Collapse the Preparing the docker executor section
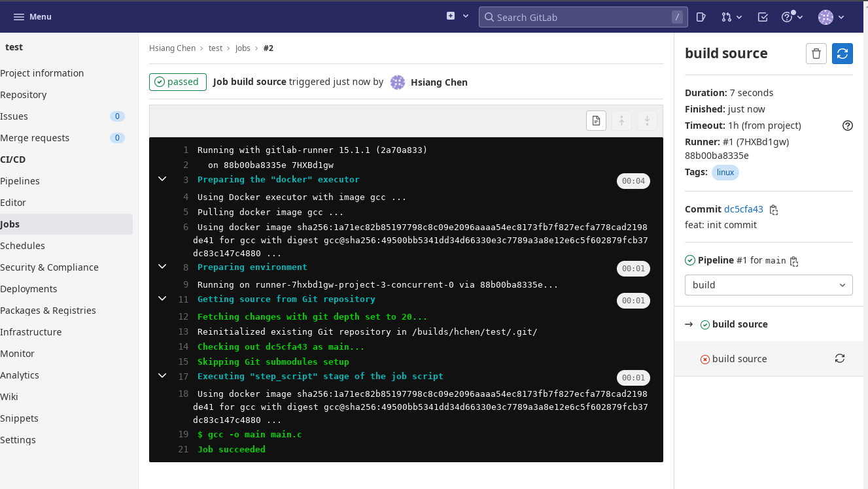The image size is (868, 489). tap(162, 178)
